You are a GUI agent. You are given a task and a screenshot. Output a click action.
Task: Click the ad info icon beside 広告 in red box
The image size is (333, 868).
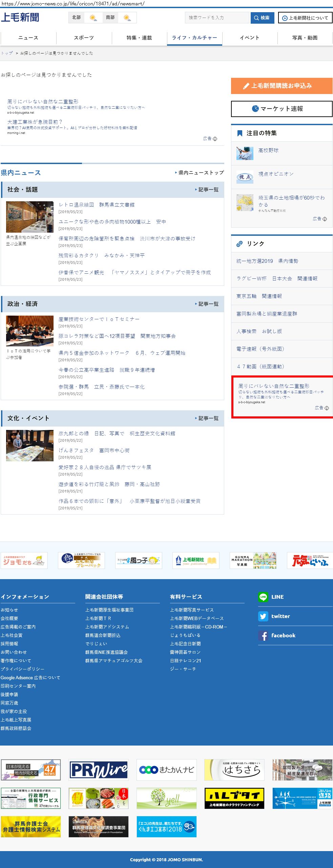pyautogui.click(x=327, y=408)
